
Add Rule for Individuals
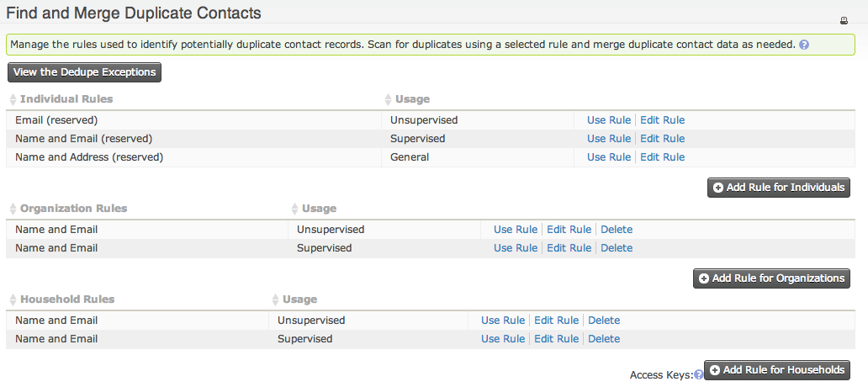pos(779,188)
